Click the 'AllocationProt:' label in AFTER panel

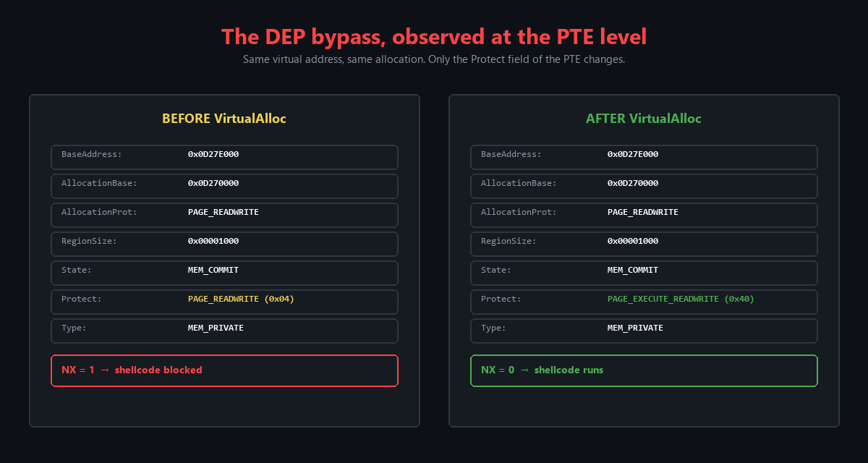[519, 213]
